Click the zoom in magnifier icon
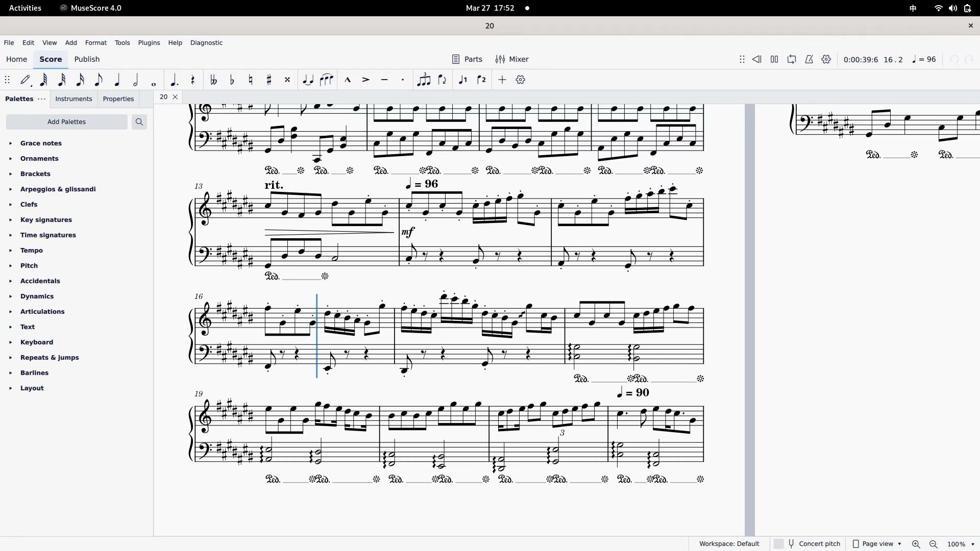This screenshot has width=980, height=551. pos(916,544)
